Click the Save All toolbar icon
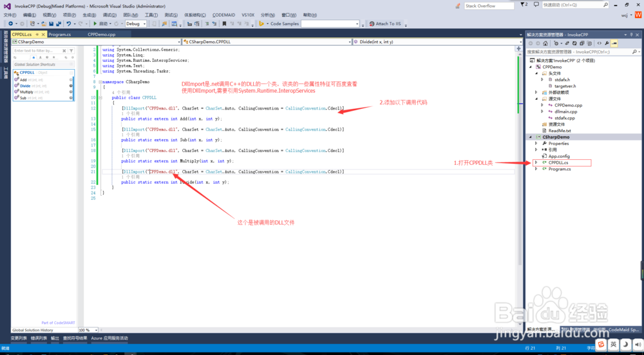This screenshot has width=644, height=355. coord(59,24)
